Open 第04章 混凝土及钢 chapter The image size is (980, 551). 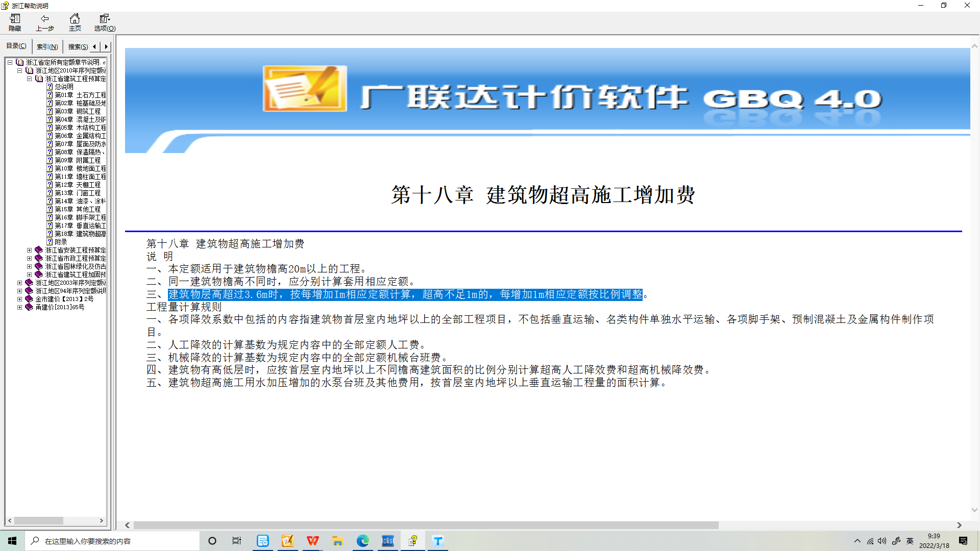80,119
